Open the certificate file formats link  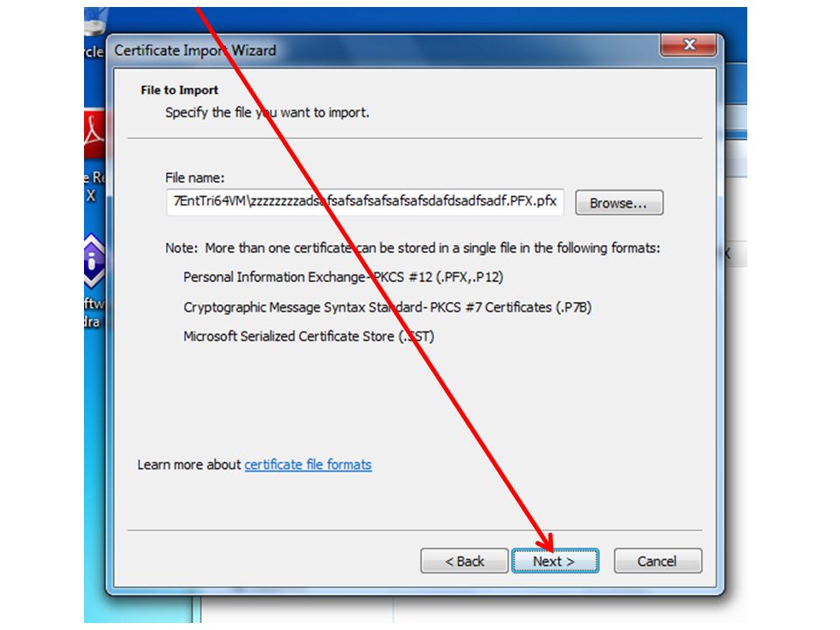click(308, 465)
